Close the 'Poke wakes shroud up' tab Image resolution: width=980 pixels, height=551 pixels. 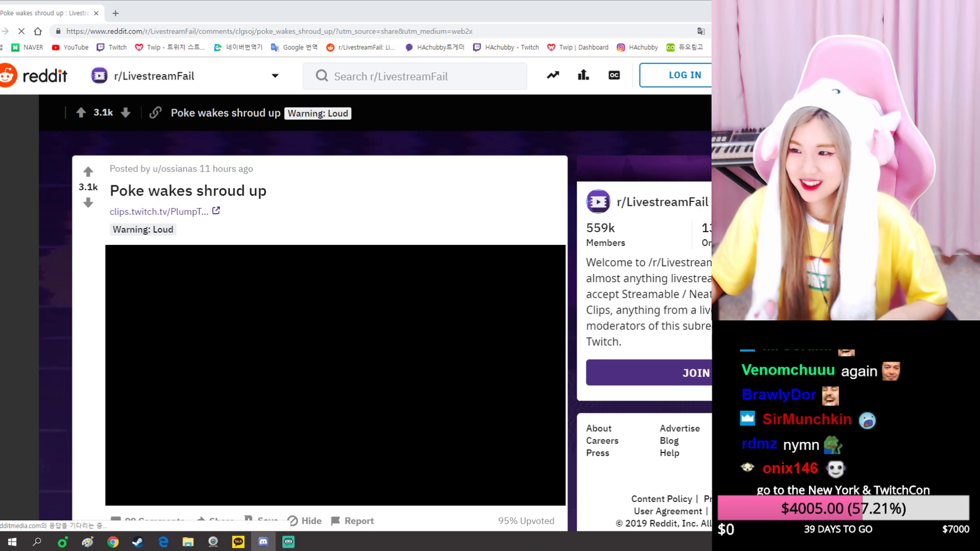click(96, 13)
